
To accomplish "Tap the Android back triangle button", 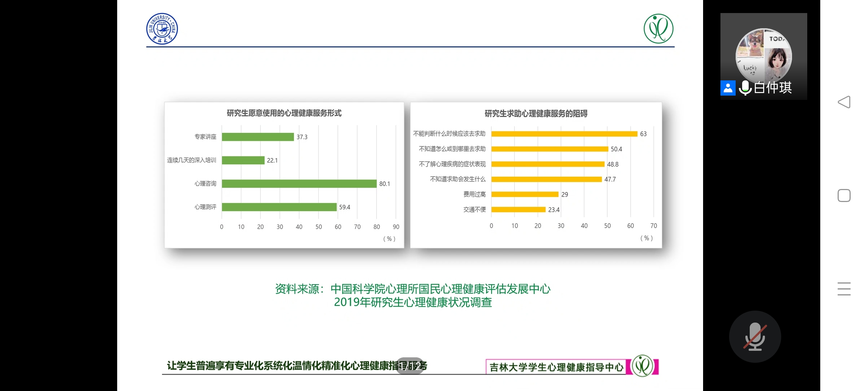I will (844, 102).
